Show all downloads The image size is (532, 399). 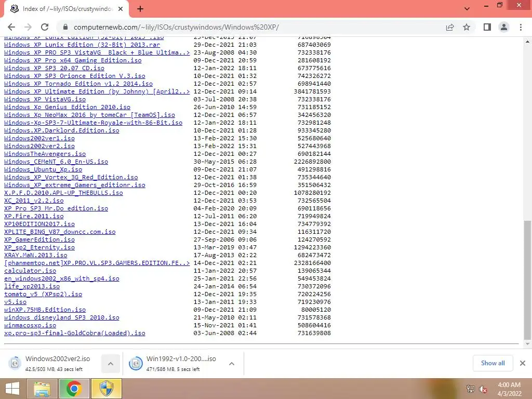(493, 363)
